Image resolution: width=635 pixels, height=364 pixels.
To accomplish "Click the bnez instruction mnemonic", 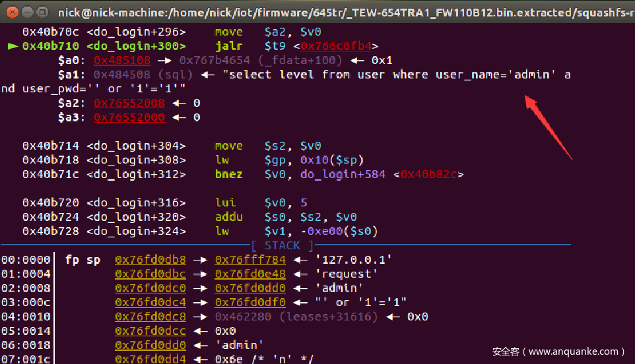I will coord(229,174).
